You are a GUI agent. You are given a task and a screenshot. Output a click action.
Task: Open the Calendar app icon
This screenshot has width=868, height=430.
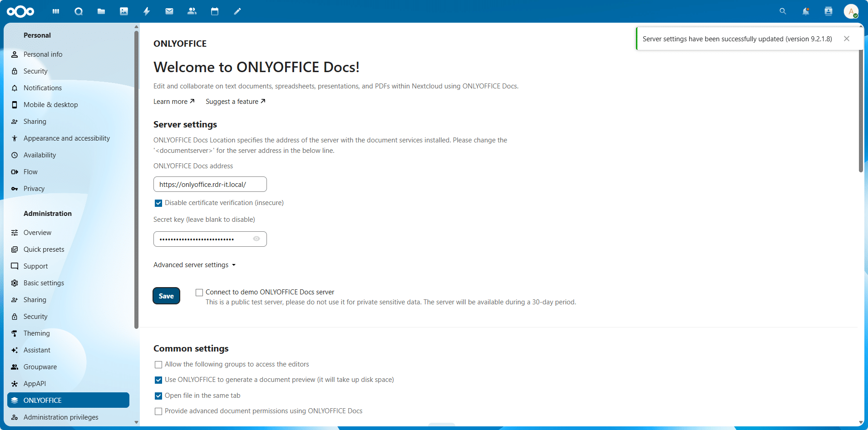coord(215,11)
